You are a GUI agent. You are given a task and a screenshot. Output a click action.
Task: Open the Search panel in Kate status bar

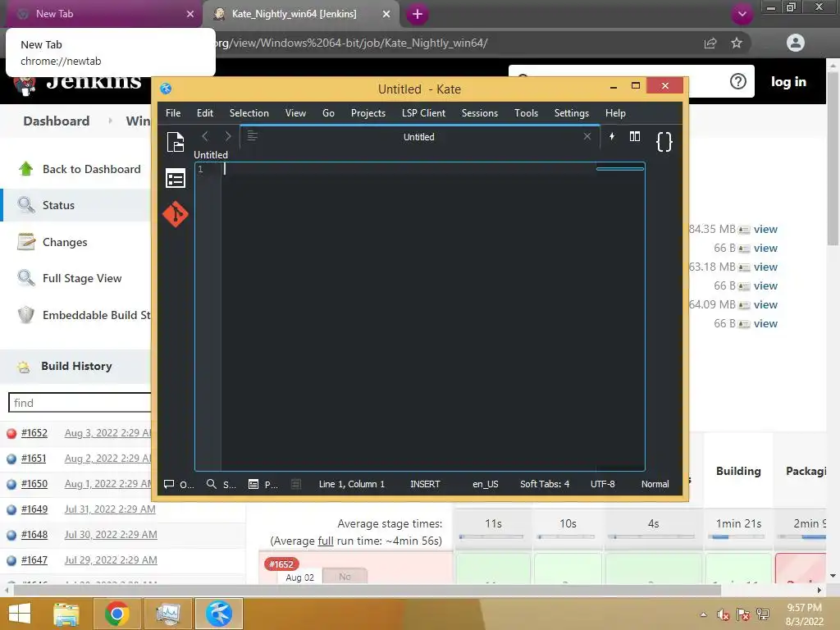pos(221,484)
